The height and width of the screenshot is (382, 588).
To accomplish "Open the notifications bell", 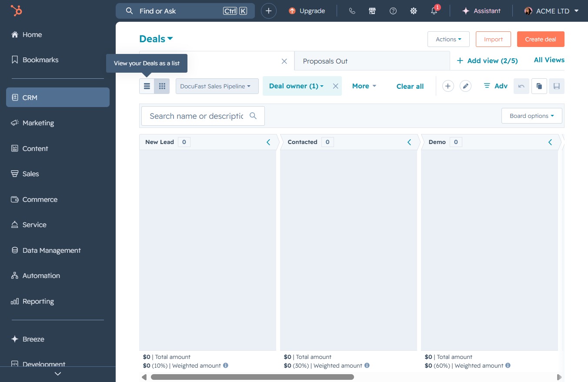I will (434, 11).
